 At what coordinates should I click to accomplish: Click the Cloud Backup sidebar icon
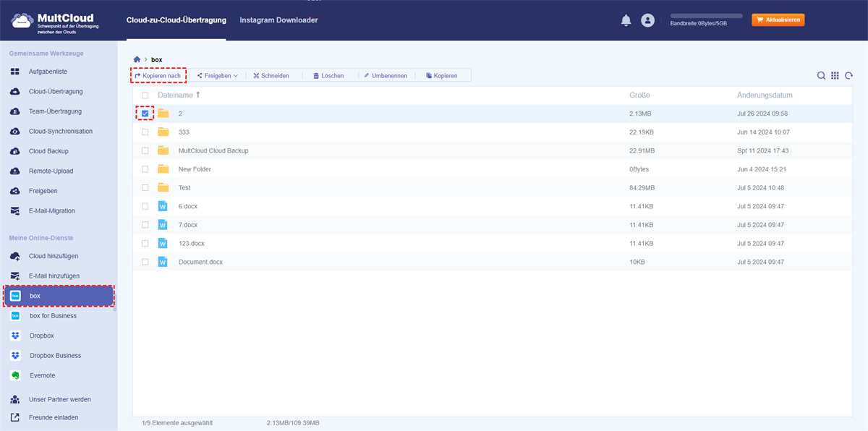tap(15, 151)
